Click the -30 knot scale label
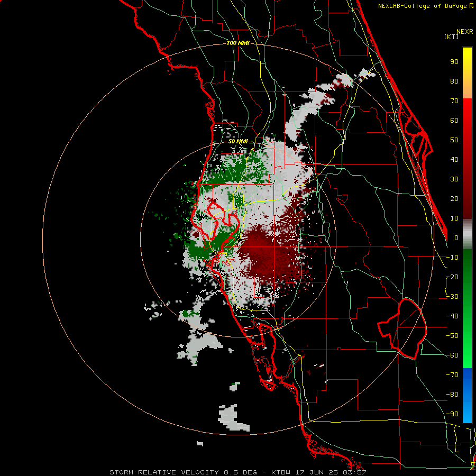 click(452, 297)
